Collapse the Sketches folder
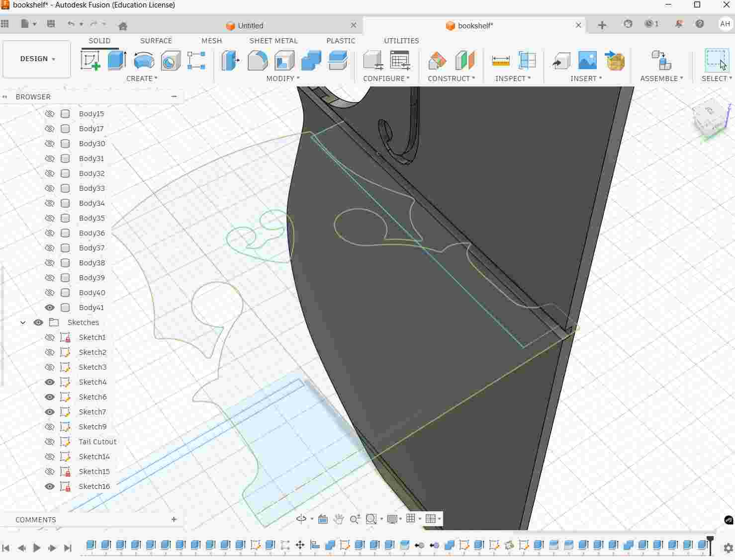 click(23, 322)
